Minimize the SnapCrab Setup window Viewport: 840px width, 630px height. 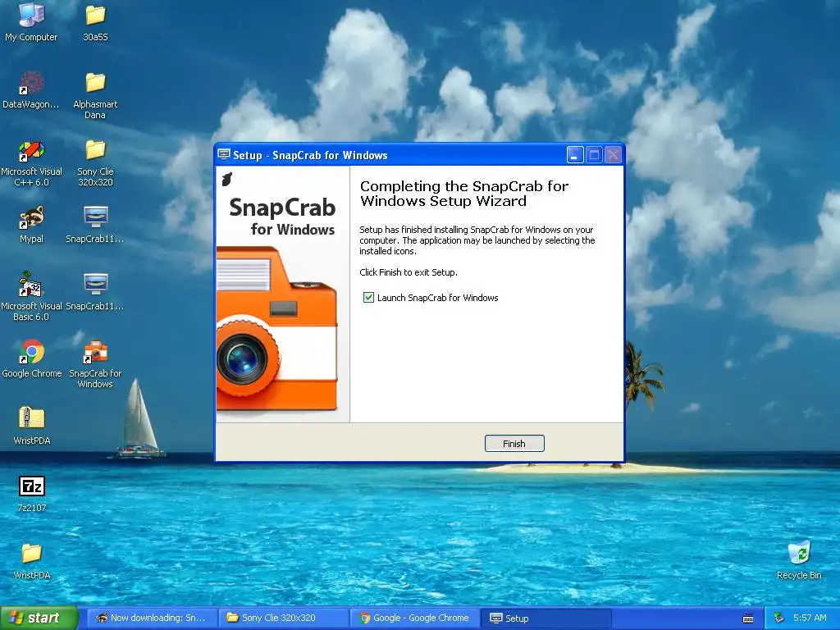point(575,155)
